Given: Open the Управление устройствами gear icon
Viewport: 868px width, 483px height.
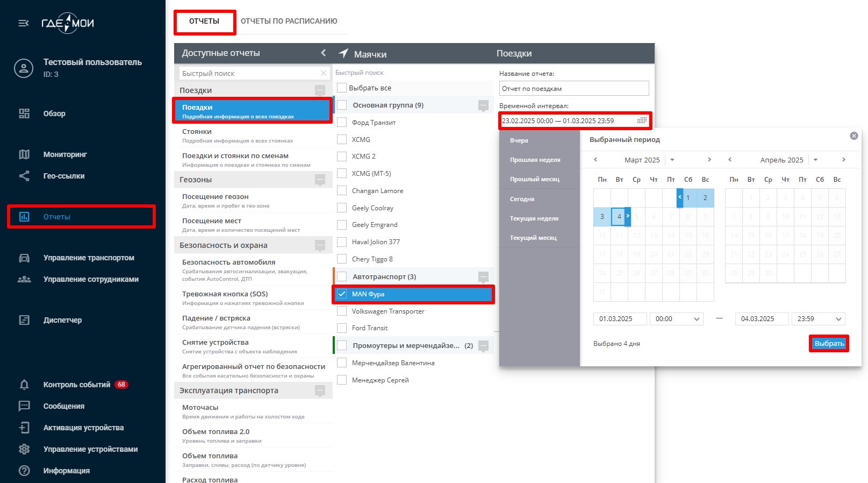Looking at the screenshot, I should (24, 449).
